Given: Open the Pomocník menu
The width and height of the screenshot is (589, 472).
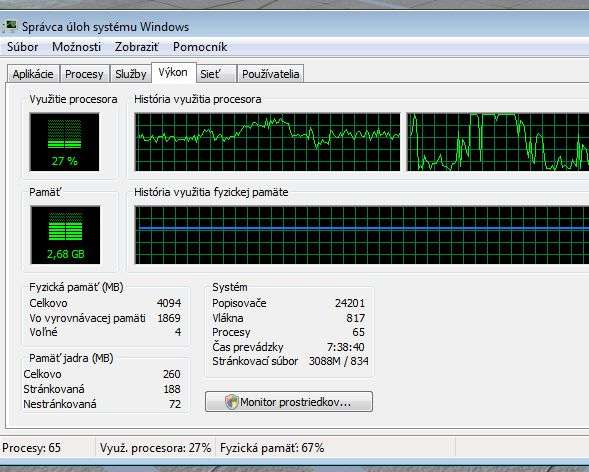Looking at the screenshot, I should coord(200,47).
